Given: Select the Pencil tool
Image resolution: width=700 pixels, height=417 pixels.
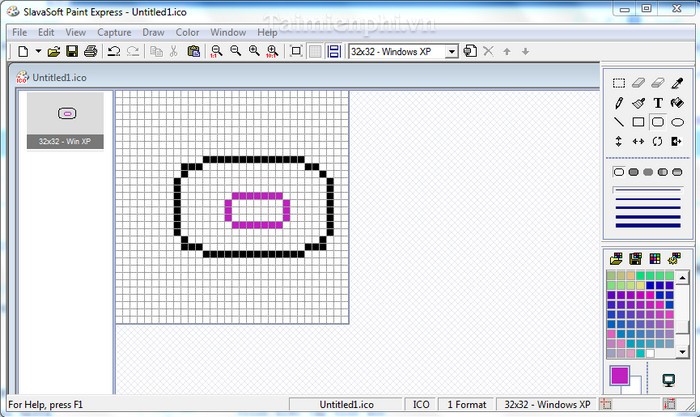Looking at the screenshot, I should click(619, 103).
